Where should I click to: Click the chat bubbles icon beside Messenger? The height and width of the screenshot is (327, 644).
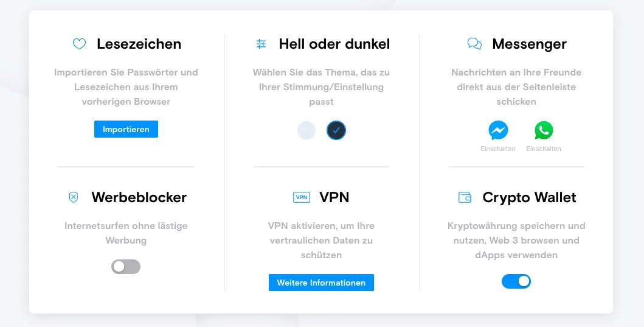click(474, 44)
